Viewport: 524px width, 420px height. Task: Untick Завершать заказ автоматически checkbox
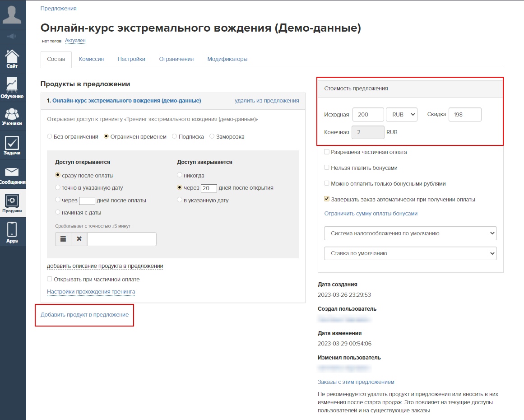click(x=327, y=199)
